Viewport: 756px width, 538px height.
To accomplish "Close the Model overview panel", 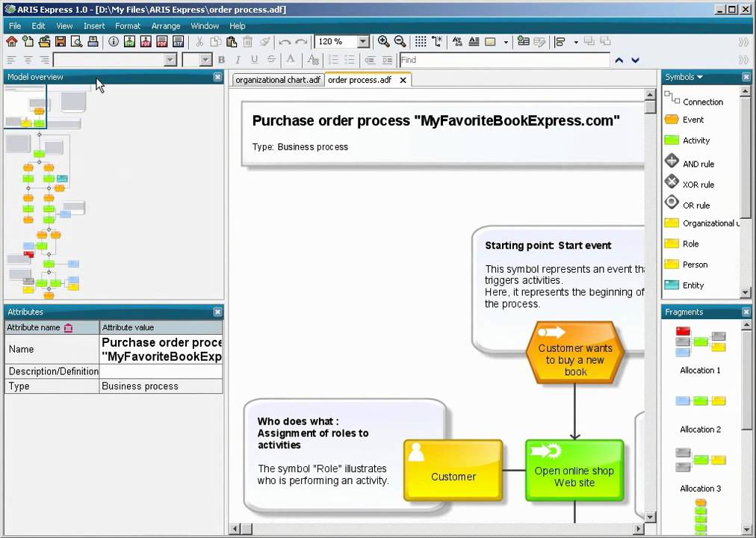I will click(217, 77).
